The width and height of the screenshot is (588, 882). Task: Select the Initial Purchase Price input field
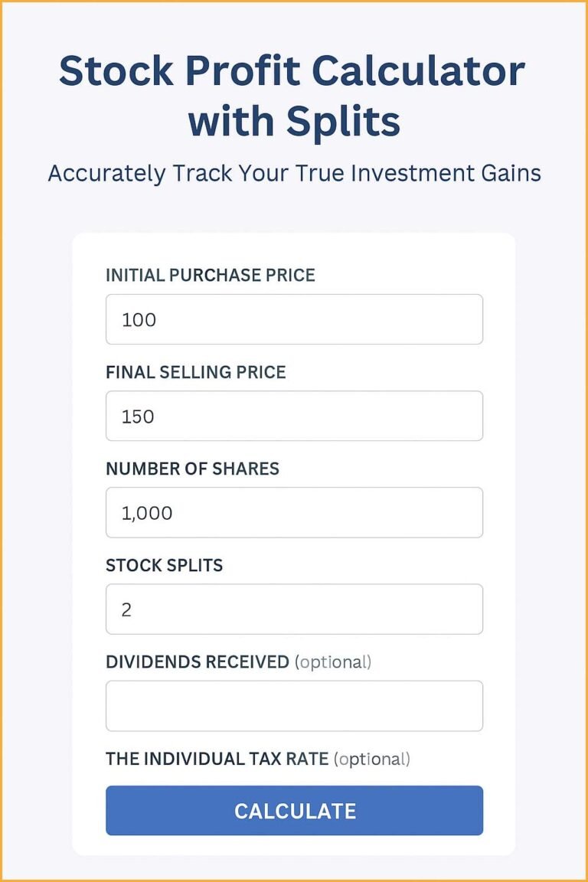(294, 319)
